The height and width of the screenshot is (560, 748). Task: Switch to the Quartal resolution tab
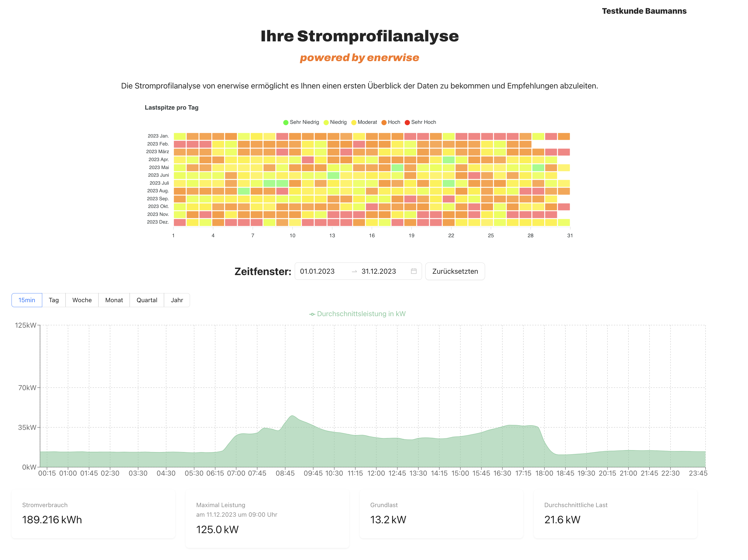click(147, 300)
